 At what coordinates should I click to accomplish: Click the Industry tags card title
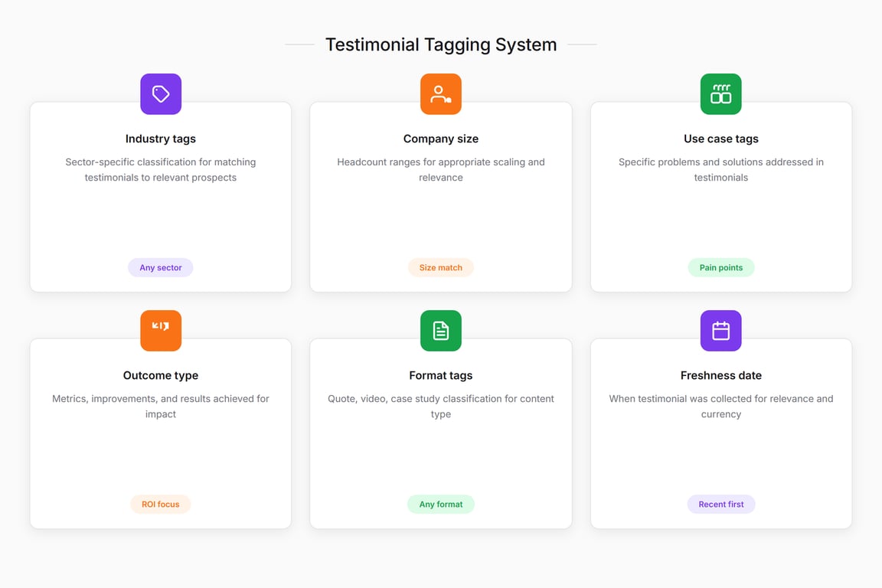[160, 139]
